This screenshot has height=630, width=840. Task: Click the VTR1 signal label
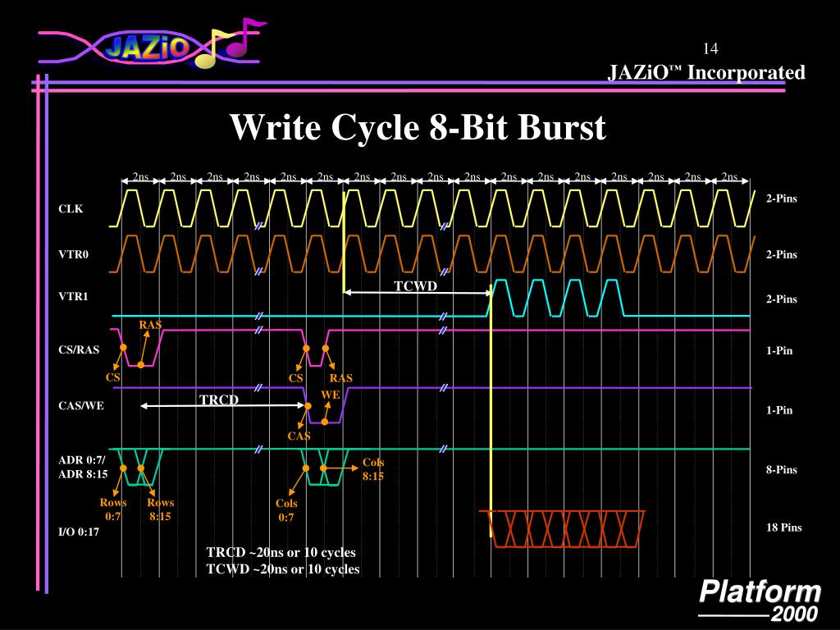point(73,296)
